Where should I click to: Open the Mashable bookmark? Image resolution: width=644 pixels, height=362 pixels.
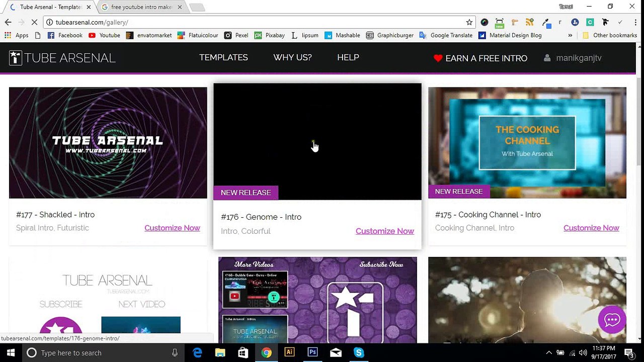click(343, 35)
